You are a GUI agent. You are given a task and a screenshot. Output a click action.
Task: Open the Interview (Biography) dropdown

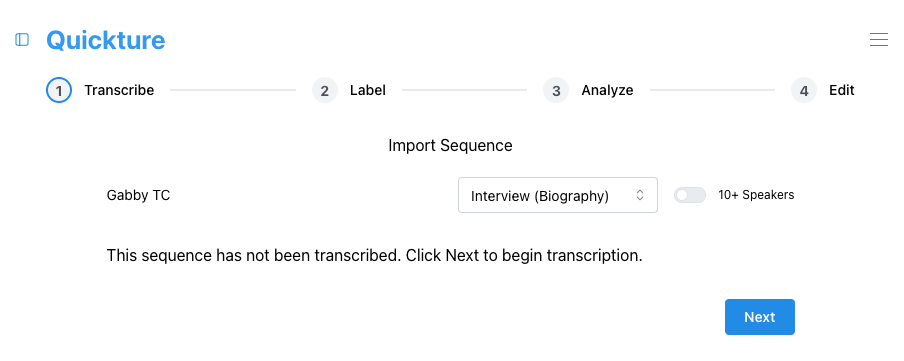click(x=558, y=195)
